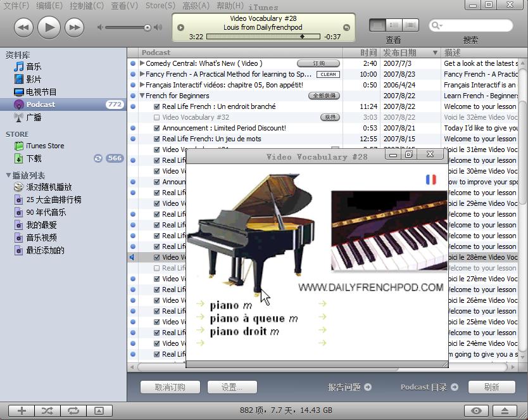Screen dimensions: 528x420
Task: Toggle repeat mode
Action: coord(73,410)
